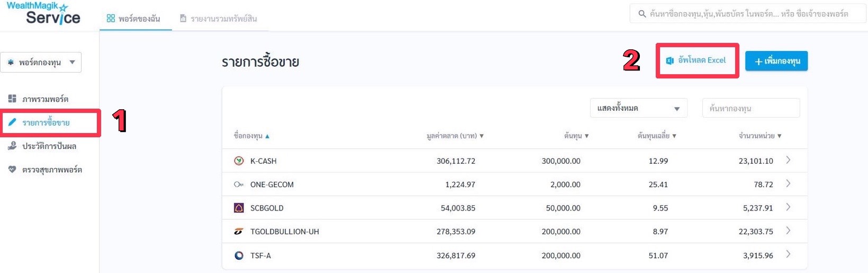Click the เพิ่มกองทุน button
868x273 pixels.
776,61
